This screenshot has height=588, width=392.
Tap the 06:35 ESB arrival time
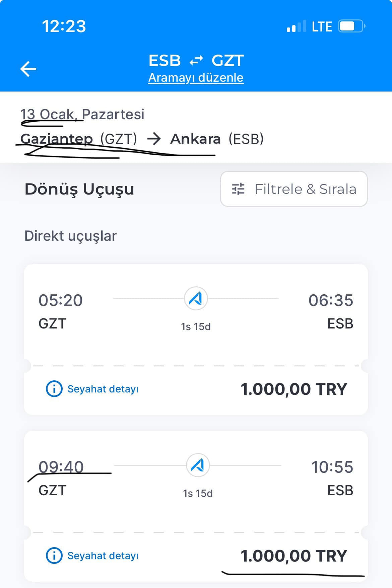coord(331,300)
